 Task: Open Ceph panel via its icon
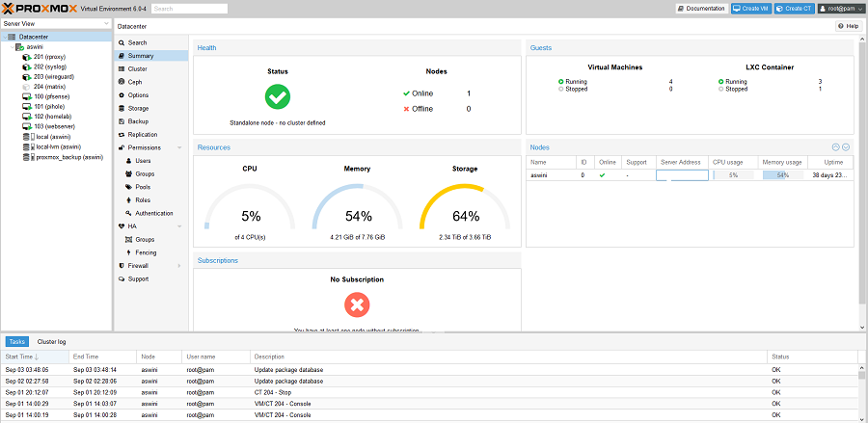122,82
